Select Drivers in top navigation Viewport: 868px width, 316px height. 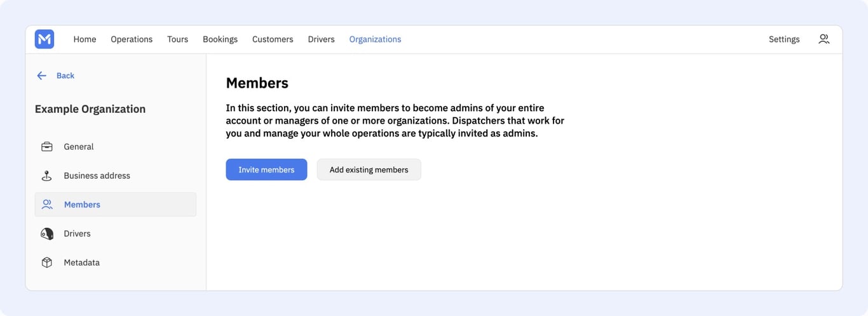coord(322,39)
